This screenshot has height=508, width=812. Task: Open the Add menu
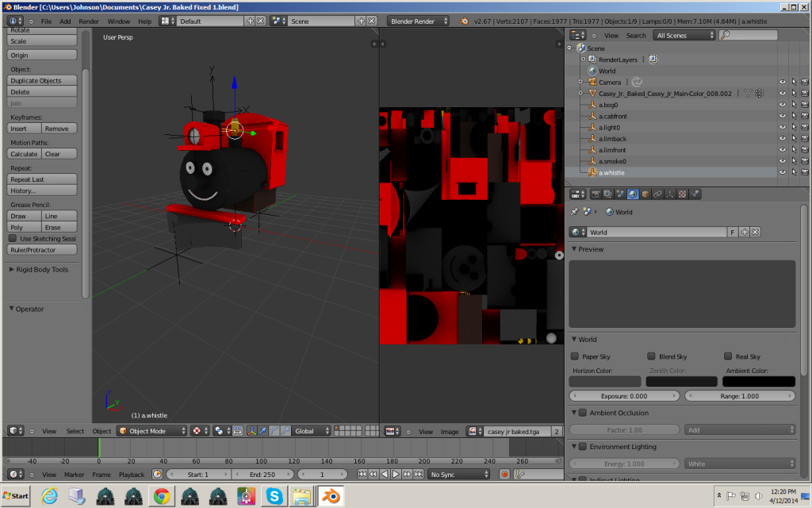coord(65,21)
